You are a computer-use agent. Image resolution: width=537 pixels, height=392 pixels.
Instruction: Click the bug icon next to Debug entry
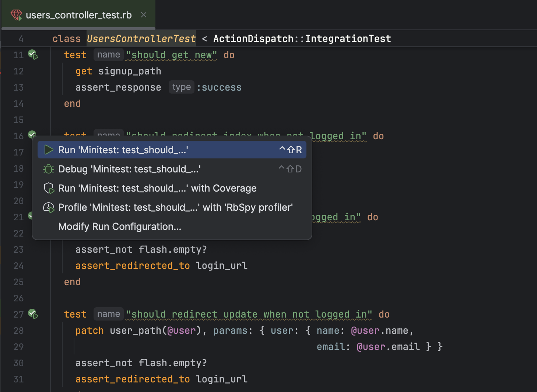pos(48,169)
